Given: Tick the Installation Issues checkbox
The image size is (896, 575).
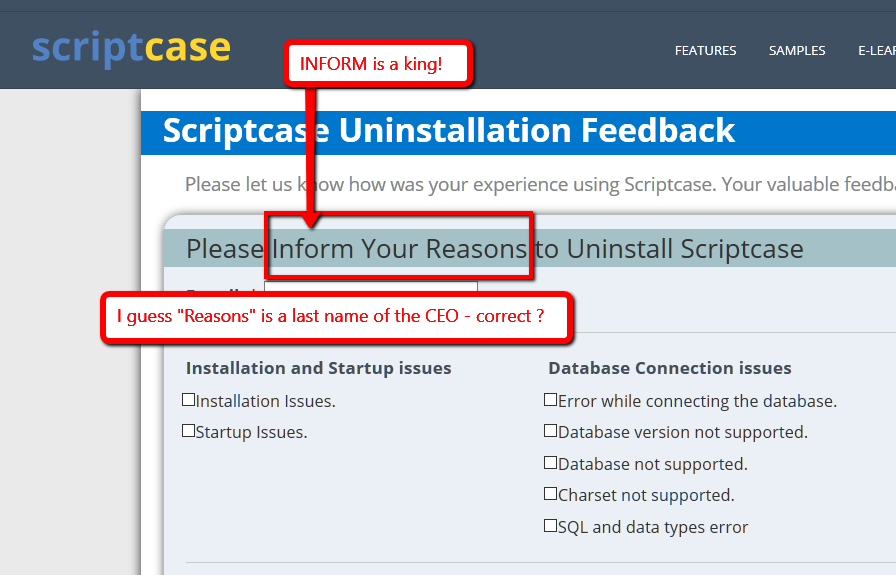Looking at the screenshot, I should coord(189,400).
